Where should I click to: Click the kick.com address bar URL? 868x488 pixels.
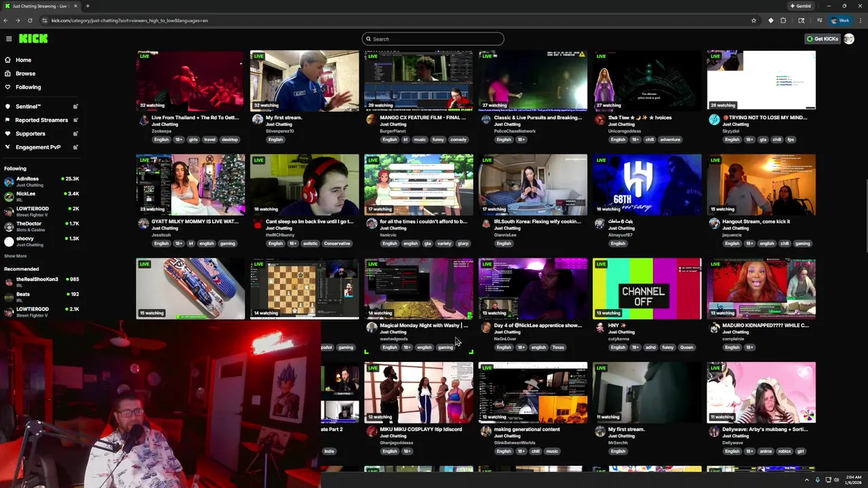(130, 20)
